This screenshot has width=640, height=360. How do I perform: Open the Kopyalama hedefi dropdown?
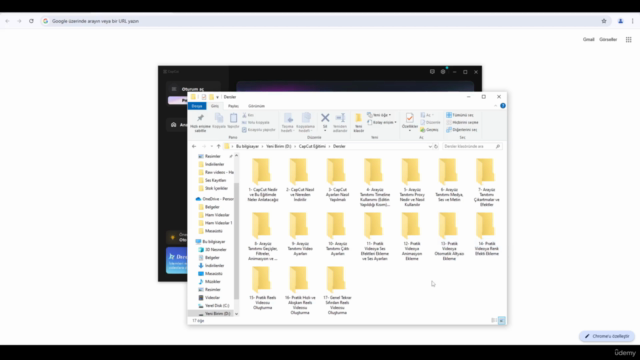coord(306,128)
